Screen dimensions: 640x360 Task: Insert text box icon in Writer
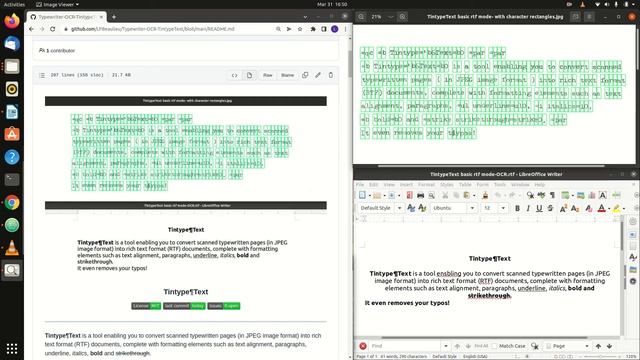pyautogui.click(x=602, y=195)
